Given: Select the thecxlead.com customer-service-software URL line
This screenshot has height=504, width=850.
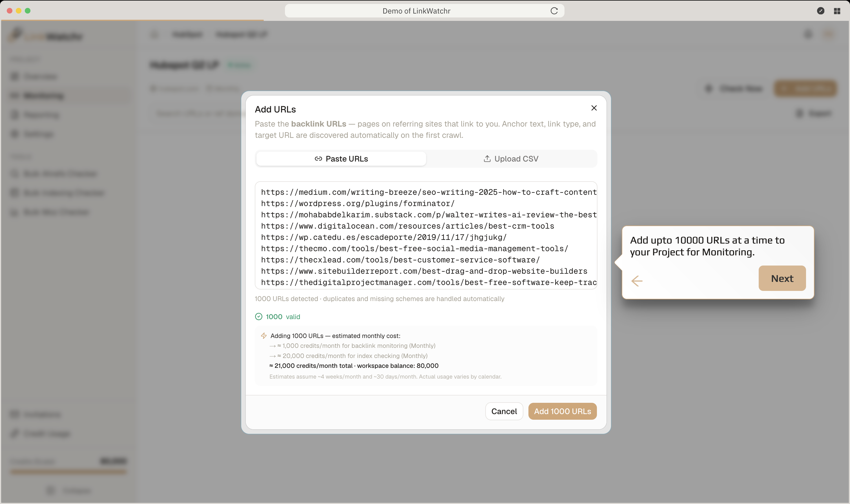Looking at the screenshot, I should [x=400, y=260].
